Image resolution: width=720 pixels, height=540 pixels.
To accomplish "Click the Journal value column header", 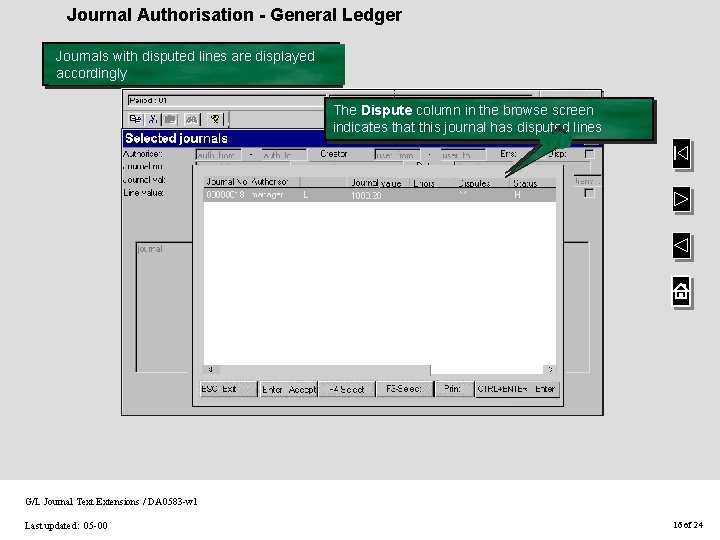I will point(377,183).
